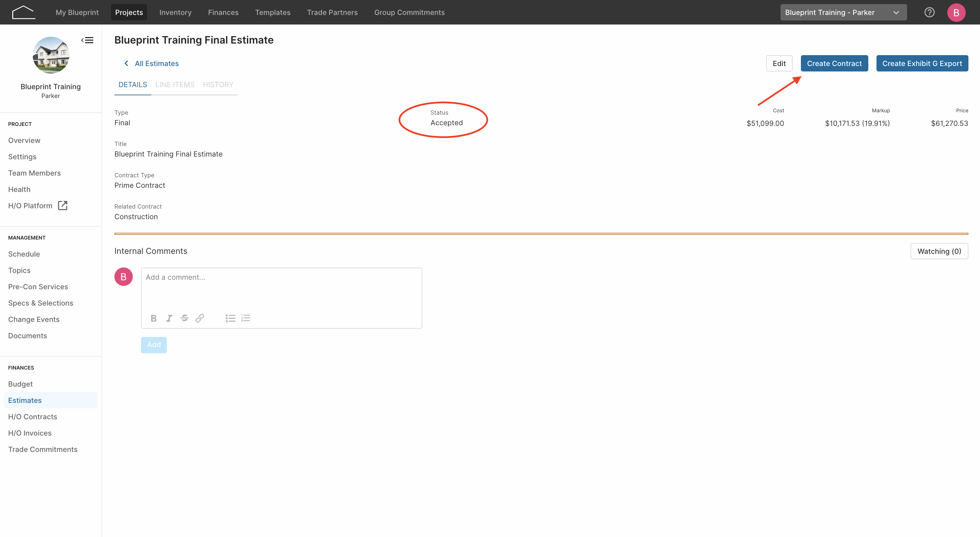980x537 pixels.
Task: Click the markup value $10,171.53 (19.91%)
Action: (x=857, y=123)
